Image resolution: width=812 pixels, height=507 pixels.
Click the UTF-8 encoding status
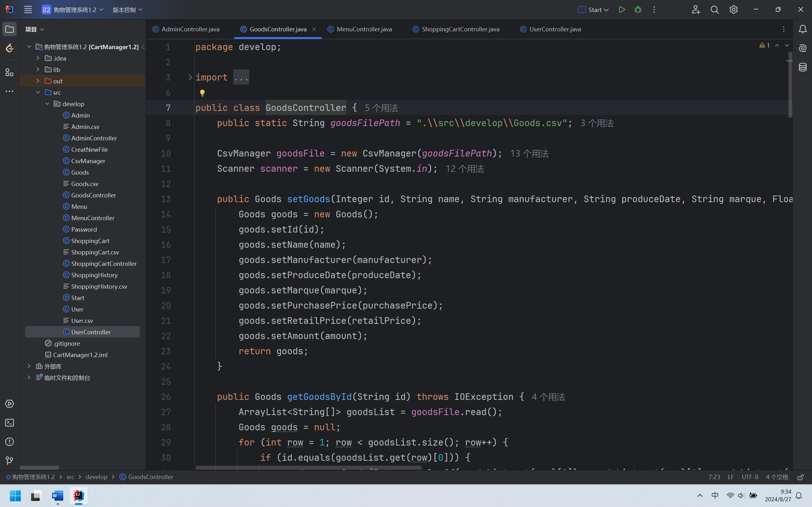click(750, 477)
